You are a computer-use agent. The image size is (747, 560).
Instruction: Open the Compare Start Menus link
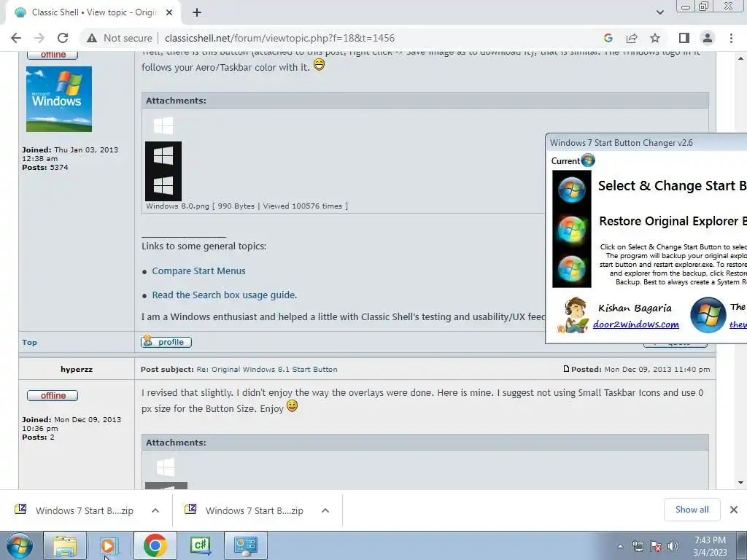pos(198,271)
